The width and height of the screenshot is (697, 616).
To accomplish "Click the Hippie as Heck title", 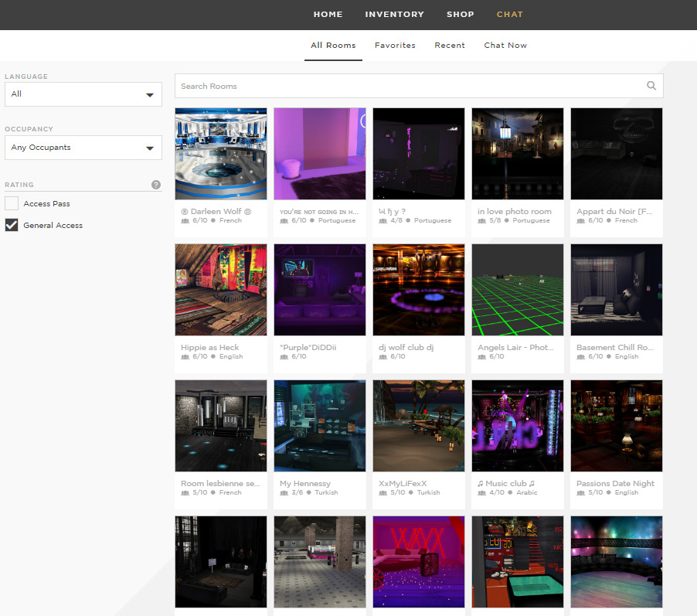I will click(x=210, y=347).
